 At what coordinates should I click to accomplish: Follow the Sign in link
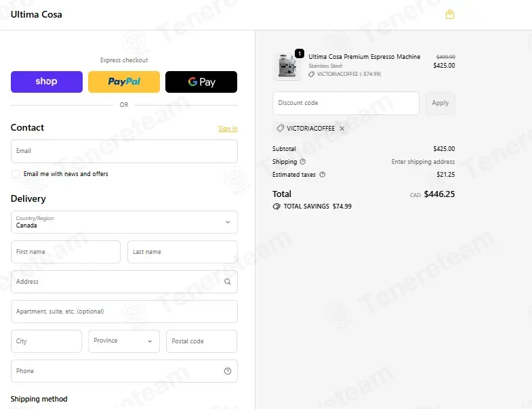[228, 129]
